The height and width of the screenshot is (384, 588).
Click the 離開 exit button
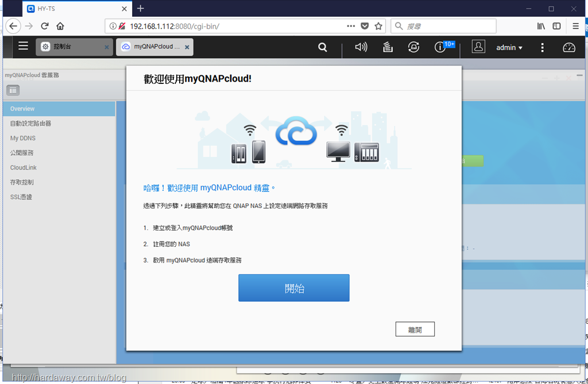tap(415, 329)
